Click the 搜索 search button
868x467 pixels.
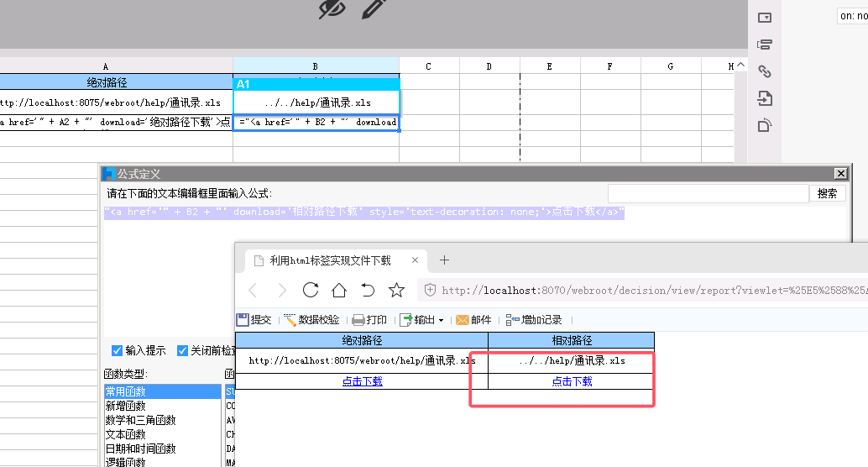(x=827, y=193)
